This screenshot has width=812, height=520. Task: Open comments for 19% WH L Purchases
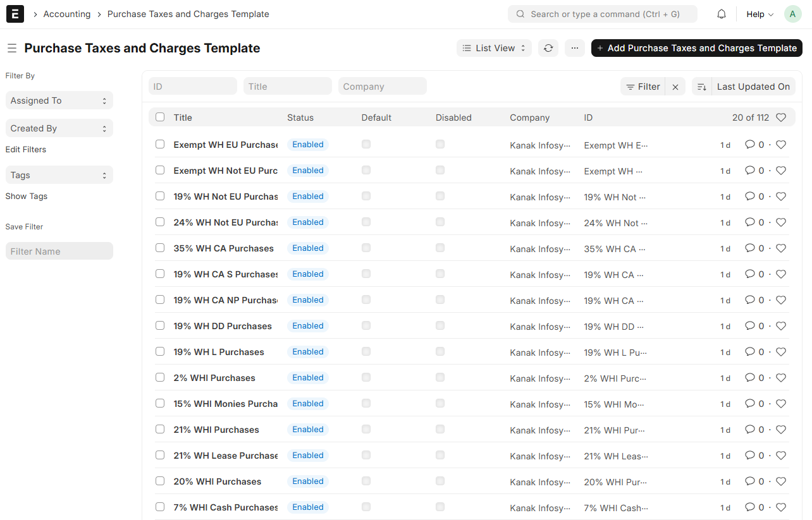[754, 352]
